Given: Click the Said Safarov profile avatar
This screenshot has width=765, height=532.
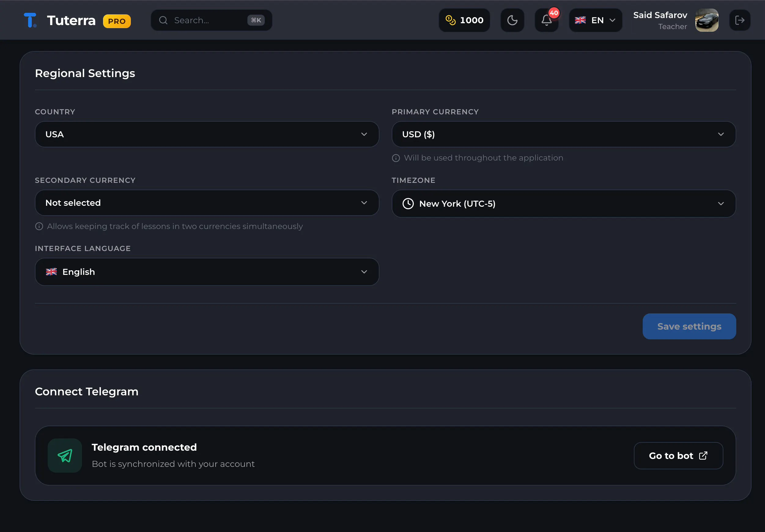Looking at the screenshot, I should pos(707,20).
